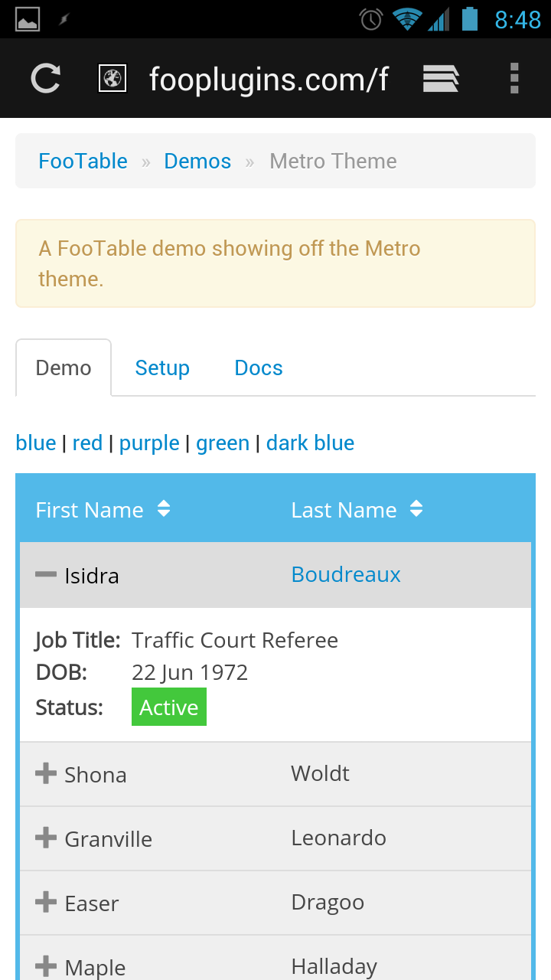Open the Boudreaux last name link
Image resolution: width=551 pixels, height=980 pixels.
click(x=346, y=575)
